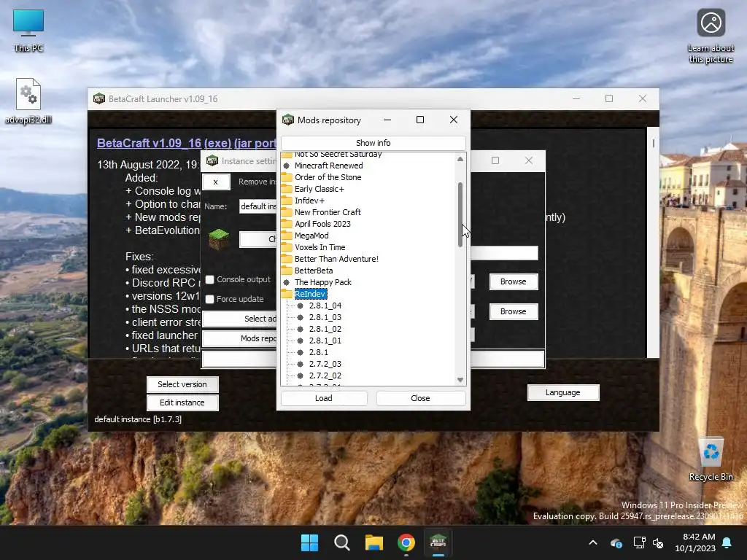Select the Better Than Adventure! entry
747x560 pixels.
pos(336,259)
